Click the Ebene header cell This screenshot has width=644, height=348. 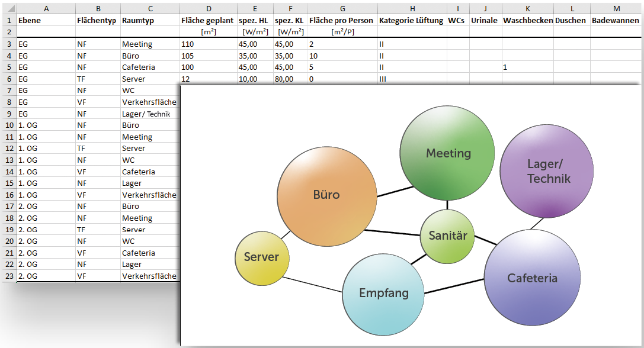pos(46,20)
